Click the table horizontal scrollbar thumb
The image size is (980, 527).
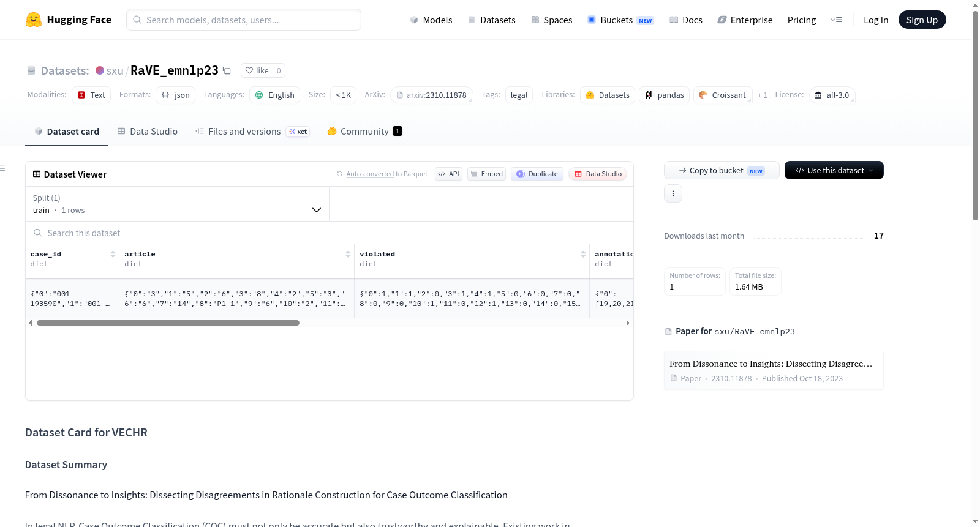168,323
